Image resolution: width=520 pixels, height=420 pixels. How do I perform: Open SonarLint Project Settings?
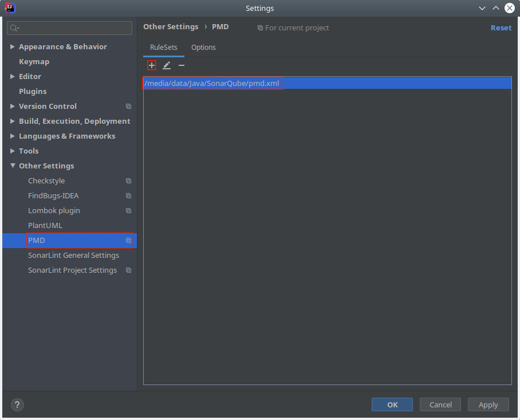click(72, 270)
